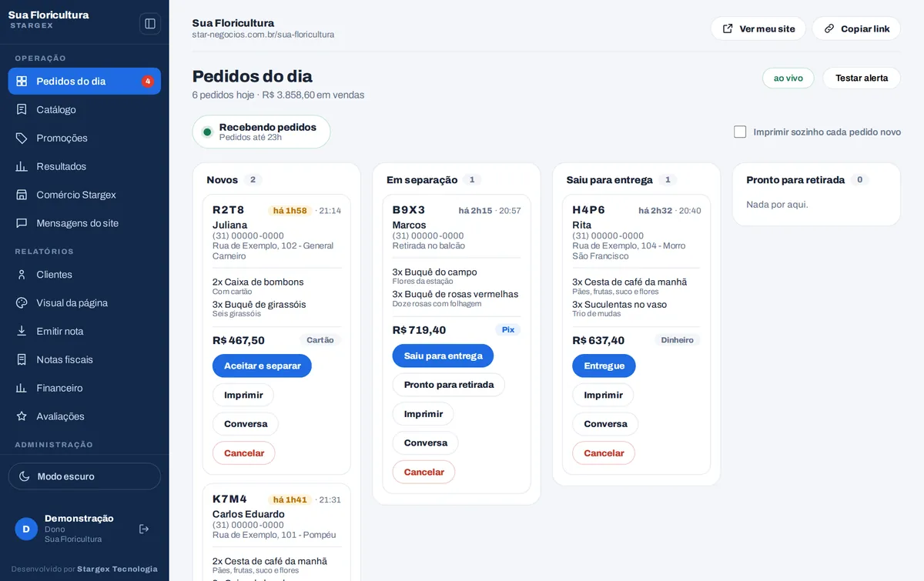
Task: Click Aceitar e separar for order R2T8
Action: tap(262, 366)
